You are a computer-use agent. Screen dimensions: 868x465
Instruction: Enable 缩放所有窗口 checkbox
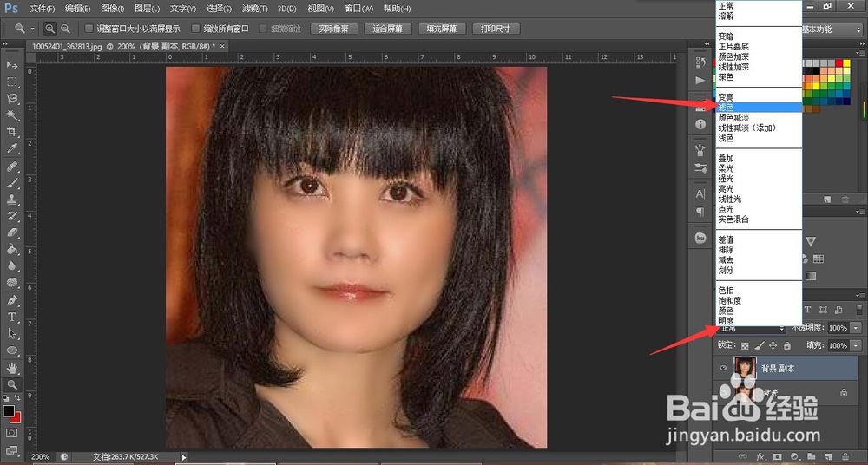[x=194, y=29]
